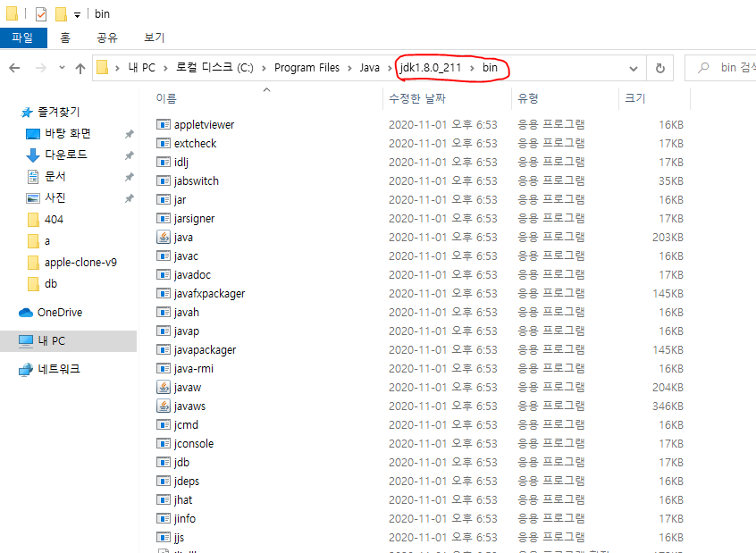Open the recent locations dropdown chevron
The image size is (756, 553).
click(x=62, y=68)
